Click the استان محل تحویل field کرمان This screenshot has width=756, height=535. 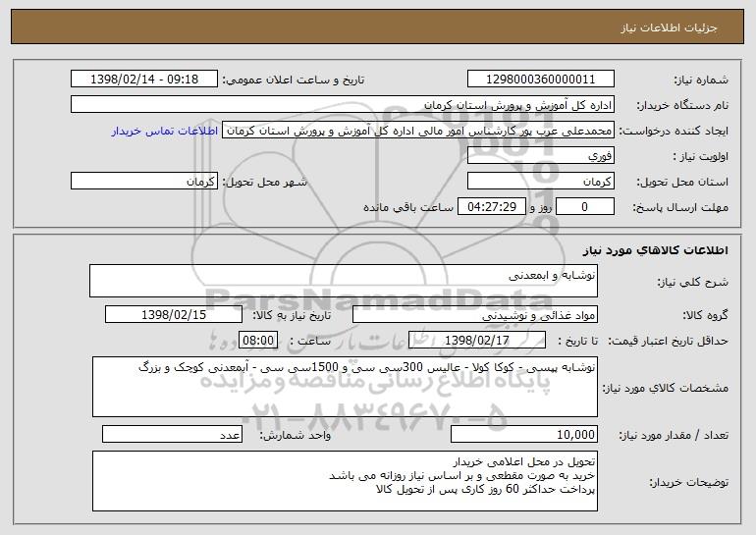(540, 182)
